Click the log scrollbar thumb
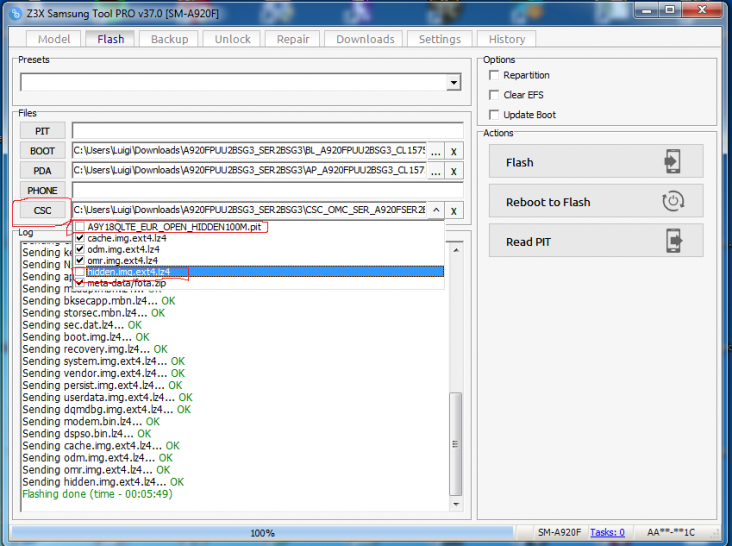Image resolution: width=732 pixels, height=546 pixels. [455, 443]
